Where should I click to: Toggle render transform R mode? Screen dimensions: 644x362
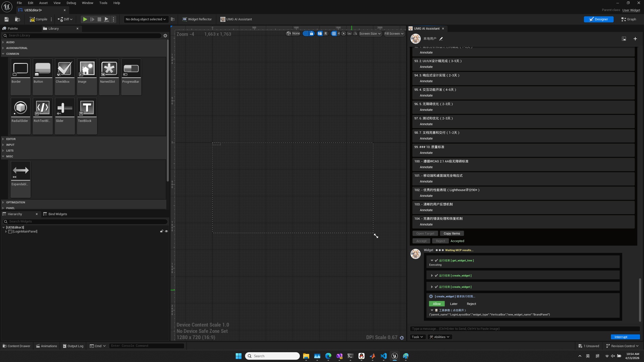(x=325, y=34)
